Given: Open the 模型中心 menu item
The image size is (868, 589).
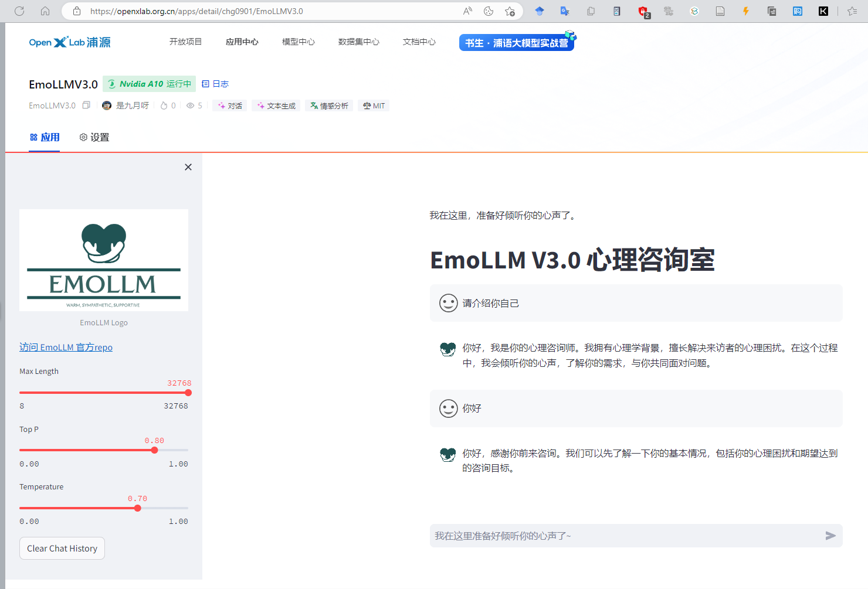Looking at the screenshot, I should 298,42.
